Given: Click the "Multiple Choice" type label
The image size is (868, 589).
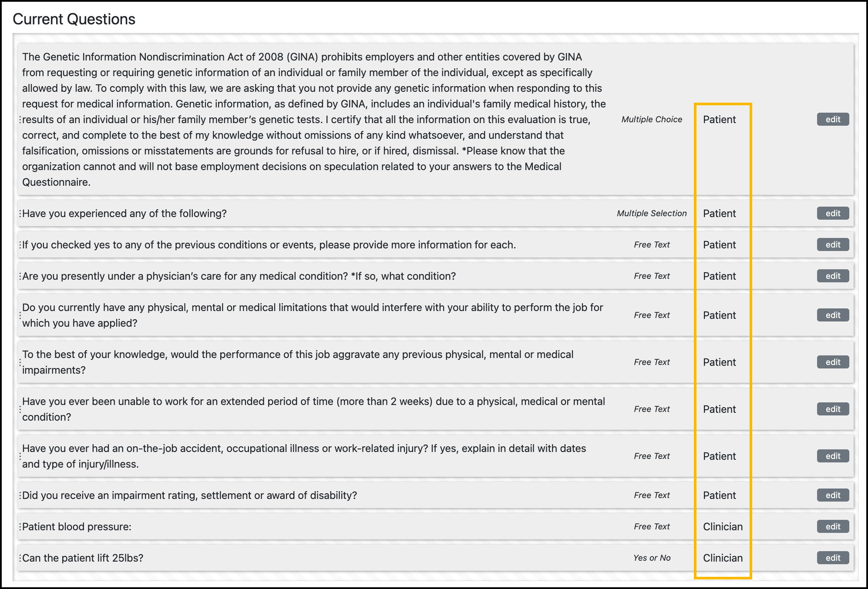Looking at the screenshot, I should [652, 119].
